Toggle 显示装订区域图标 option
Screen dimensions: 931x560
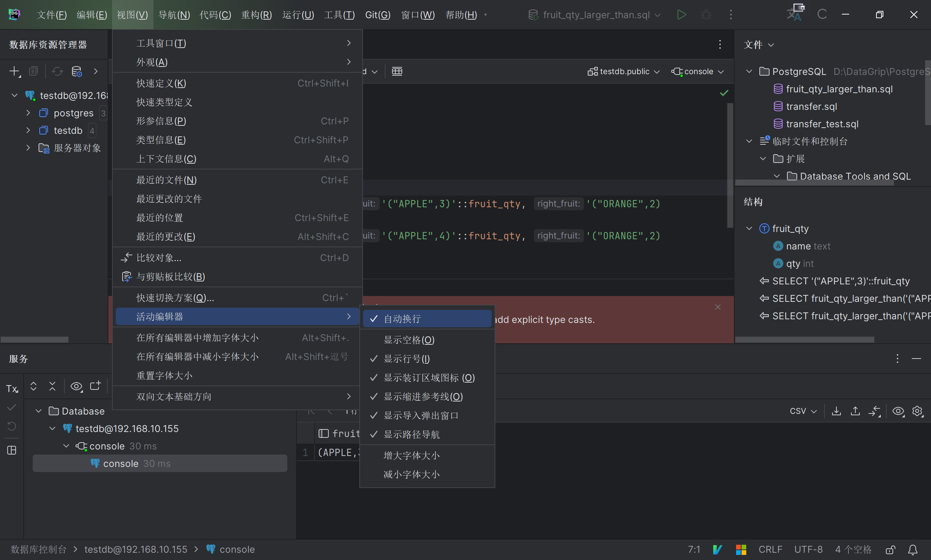[427, 378]
